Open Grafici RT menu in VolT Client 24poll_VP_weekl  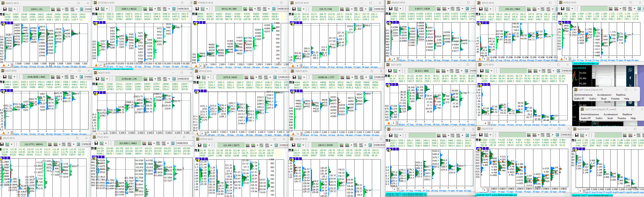pos(586,118)
